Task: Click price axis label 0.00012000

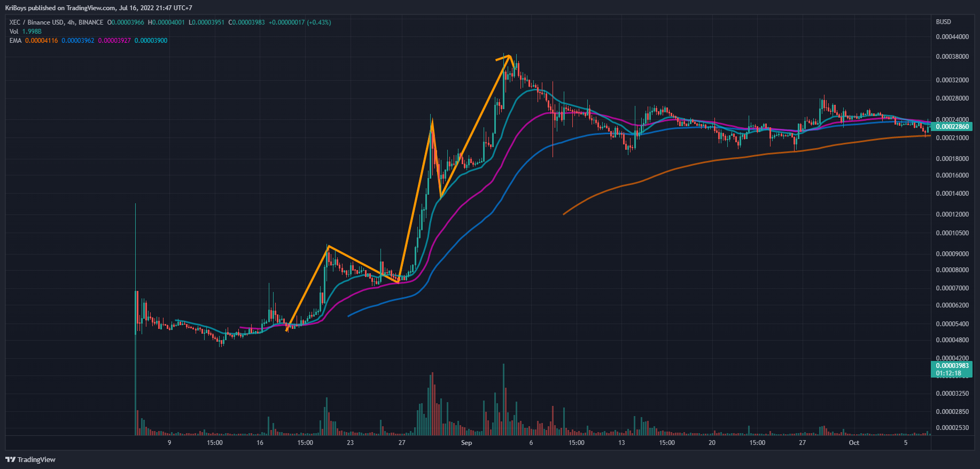Action: tap(952, 214)
